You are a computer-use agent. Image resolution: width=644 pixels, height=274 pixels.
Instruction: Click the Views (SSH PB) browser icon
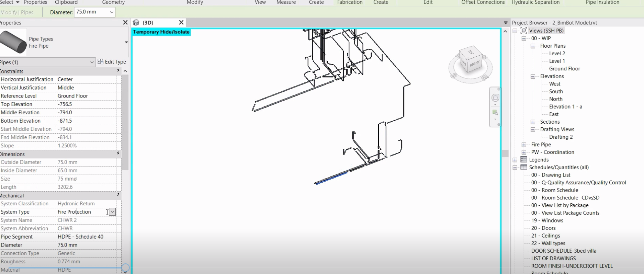coord(523,31)
